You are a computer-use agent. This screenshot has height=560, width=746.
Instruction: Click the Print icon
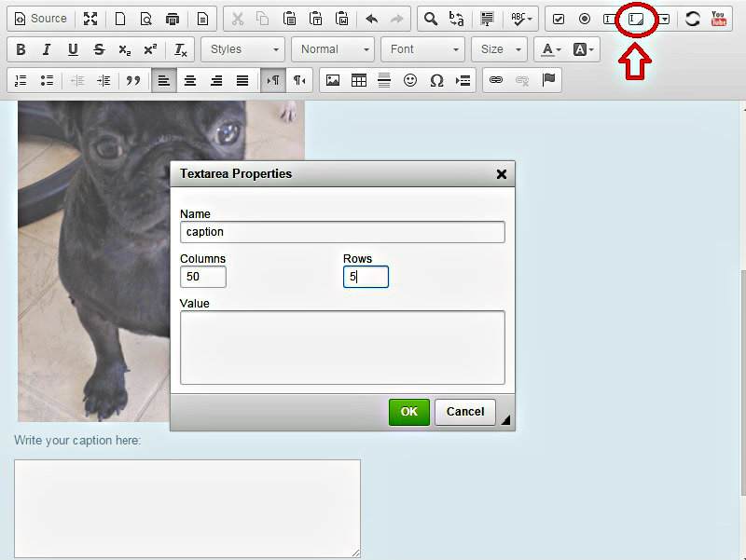173,19
